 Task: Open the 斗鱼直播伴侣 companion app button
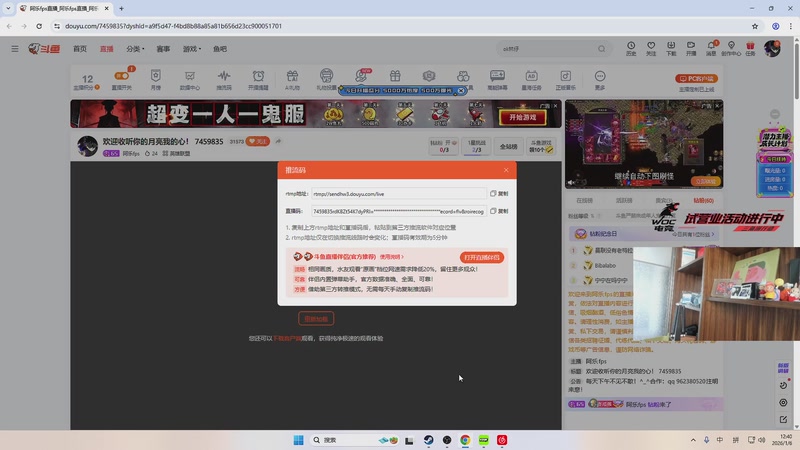[481, 257]
